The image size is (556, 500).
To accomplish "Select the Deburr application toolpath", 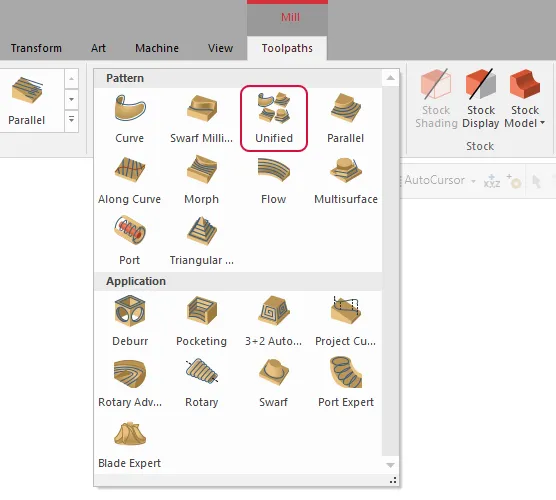I will pyautogui.click(x=130, y=321).
